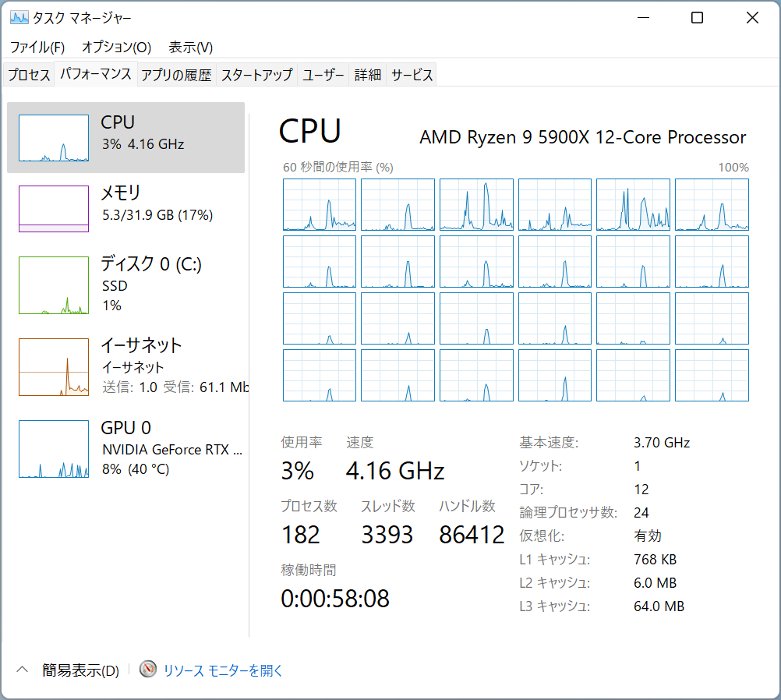The width and height of the screenshot is (781, 700).
Task: Switch to the プロセス tab
Action: [29, 75]
